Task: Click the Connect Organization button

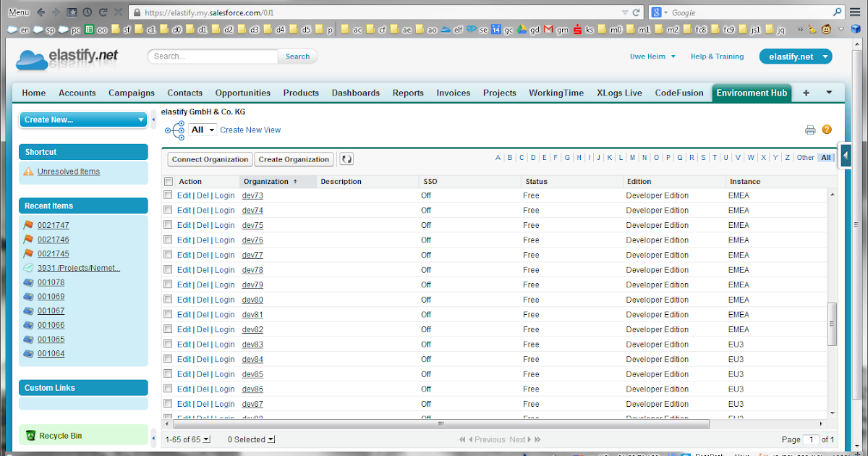Action: coord(210,159)
